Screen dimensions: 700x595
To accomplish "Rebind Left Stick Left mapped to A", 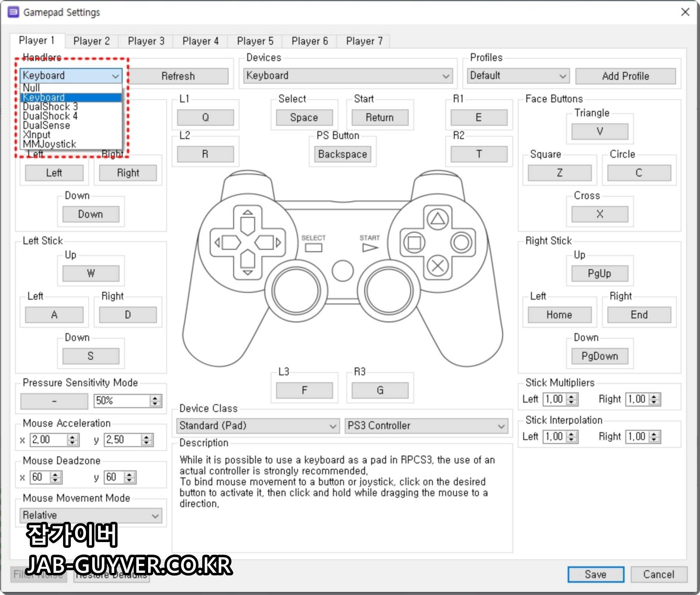I will pyautogui.click(x=54, y=315).
